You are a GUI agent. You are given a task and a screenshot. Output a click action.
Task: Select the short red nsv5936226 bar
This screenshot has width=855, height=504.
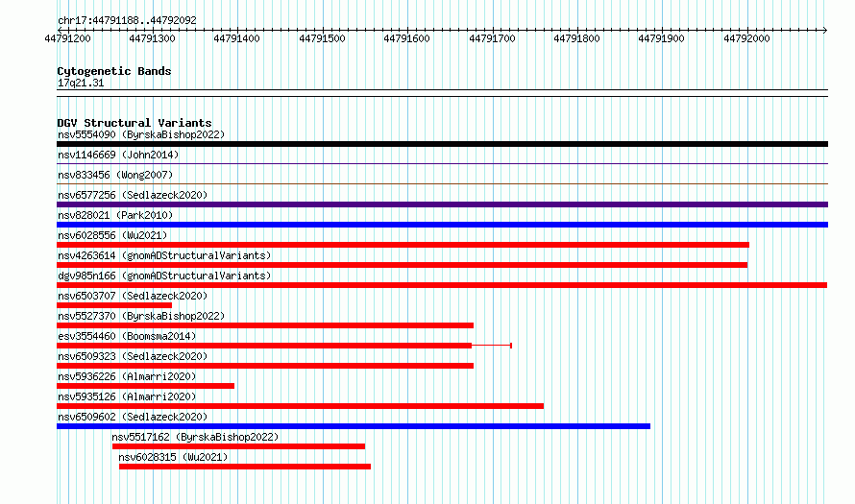(146, 386)
